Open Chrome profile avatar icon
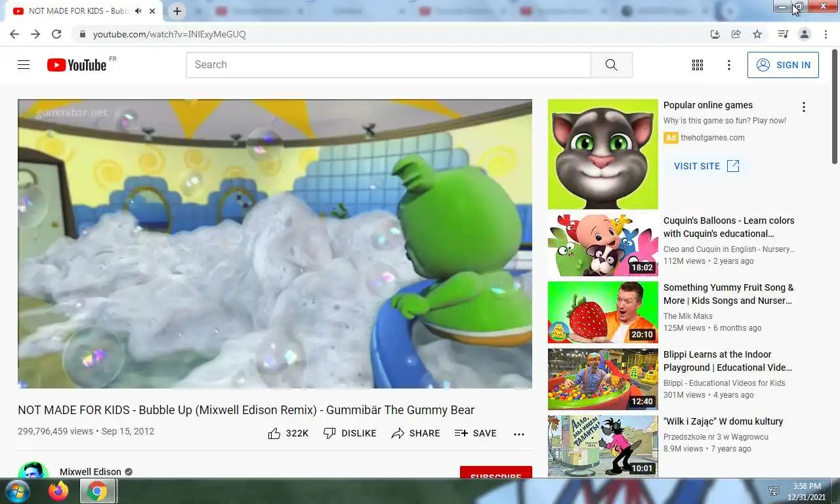 805,34
